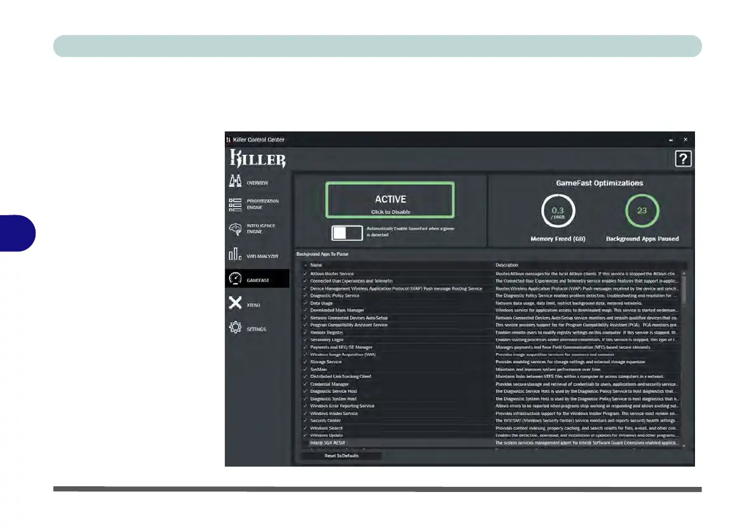Click the Memory Freed circular gauge
The image size is (756, 532).
(558, 211)
